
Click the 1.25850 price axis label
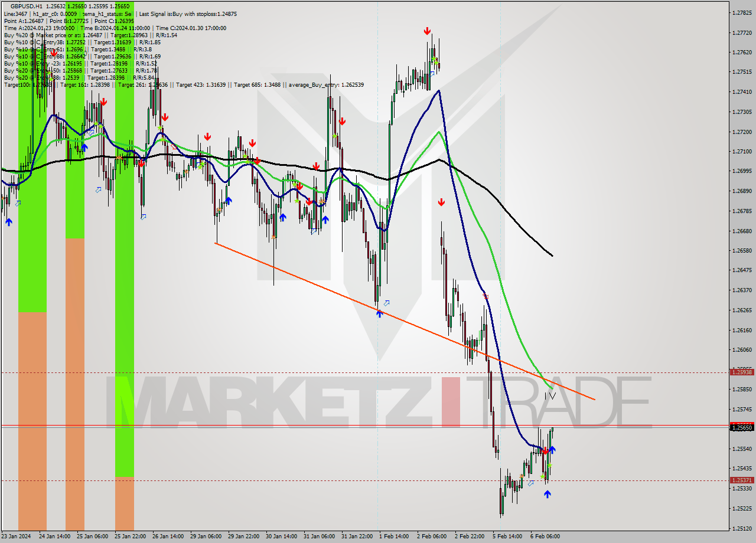click(742, 389)
